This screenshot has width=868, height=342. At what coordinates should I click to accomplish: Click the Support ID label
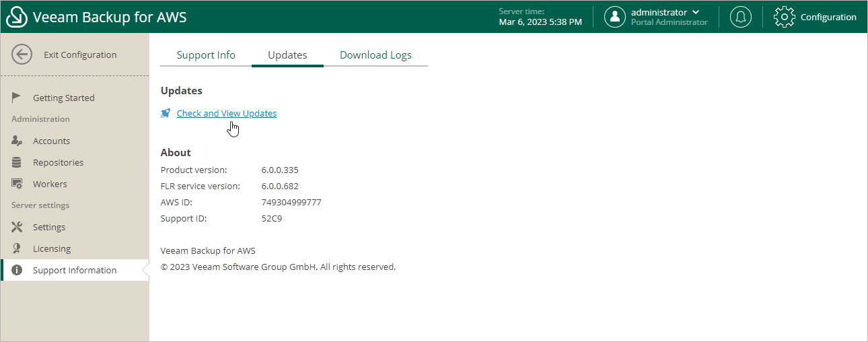coord(184,218)
